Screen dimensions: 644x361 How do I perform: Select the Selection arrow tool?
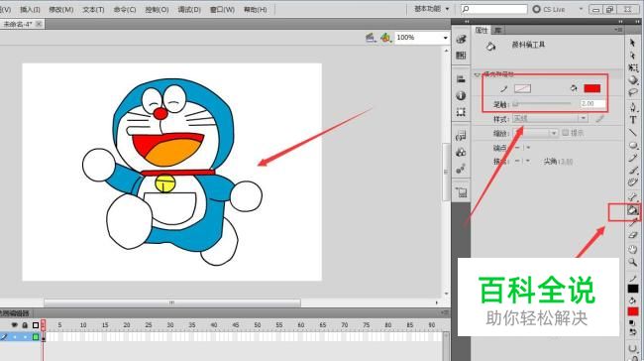coord(632,43)
